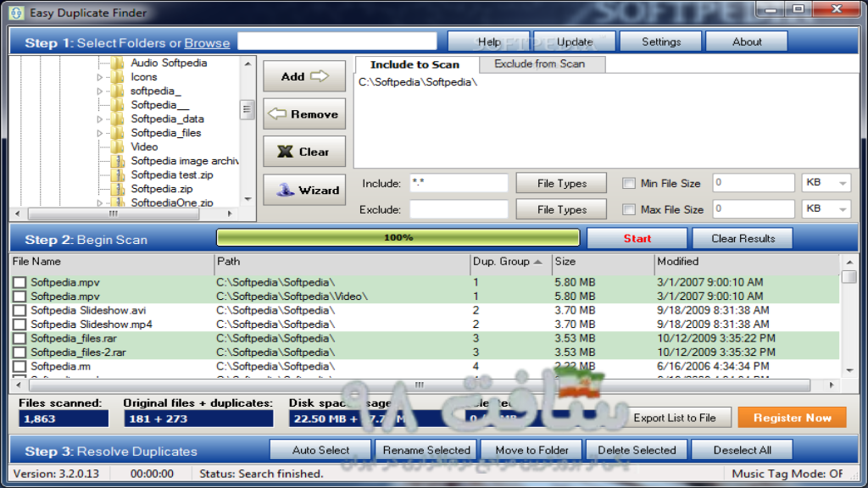Check the Softpedia_files-2.rar checkbox
The width and height of the screenshot is (868, 488).
click(x=19, y=352)
